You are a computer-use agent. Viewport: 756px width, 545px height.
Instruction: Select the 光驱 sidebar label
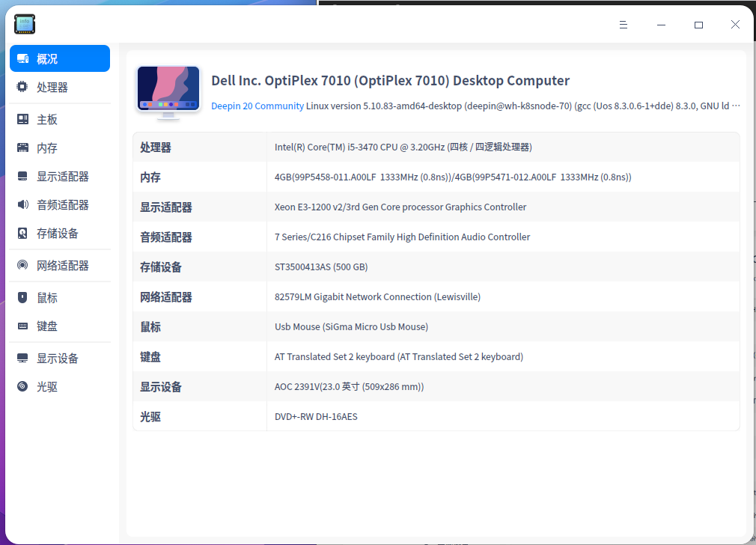pyautogui.click(x=47, y=387)
